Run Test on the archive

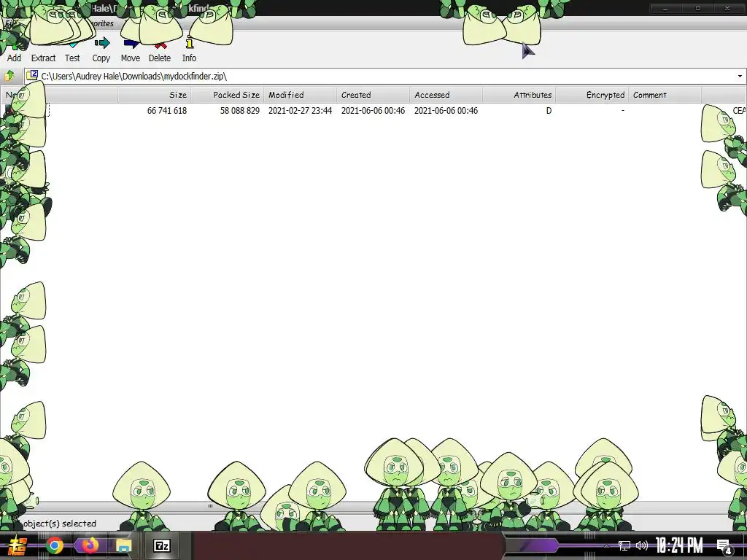[x=72, y=52]
